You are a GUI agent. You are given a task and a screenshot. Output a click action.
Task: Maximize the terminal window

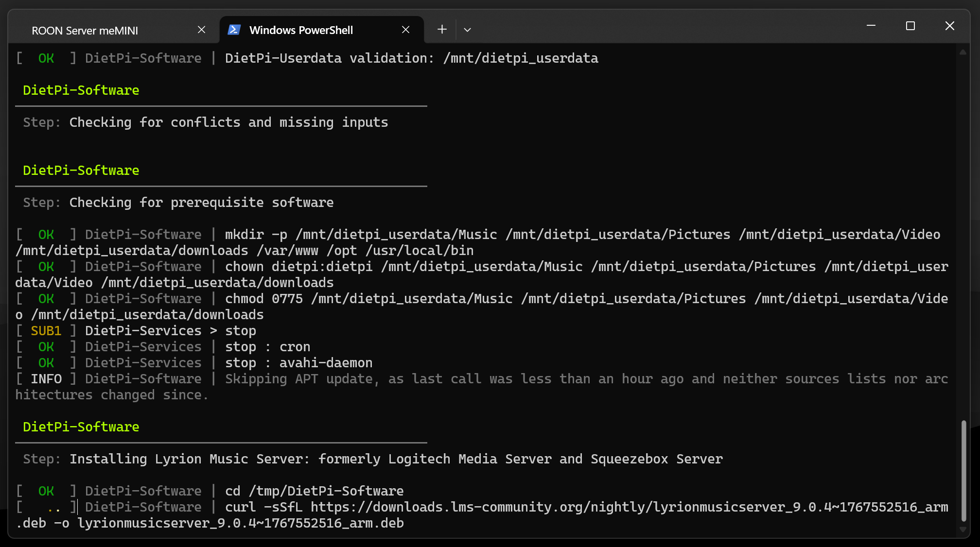click(x=910, y=26)
